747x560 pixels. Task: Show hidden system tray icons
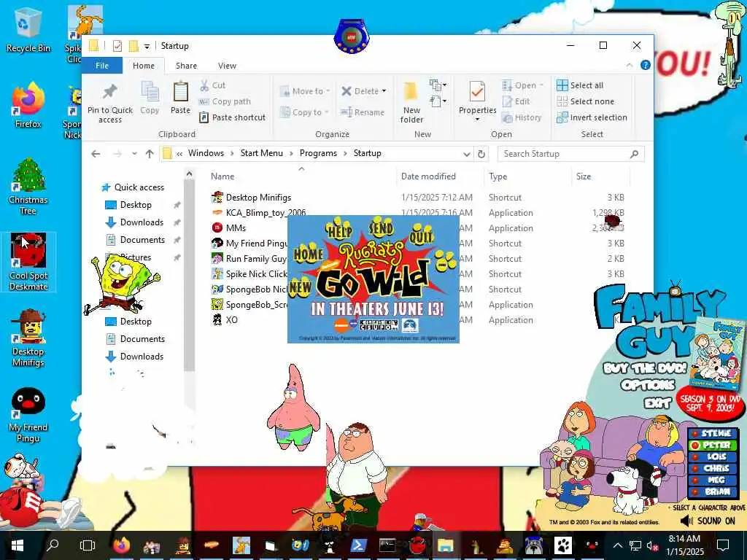click(x=617, y=545)
